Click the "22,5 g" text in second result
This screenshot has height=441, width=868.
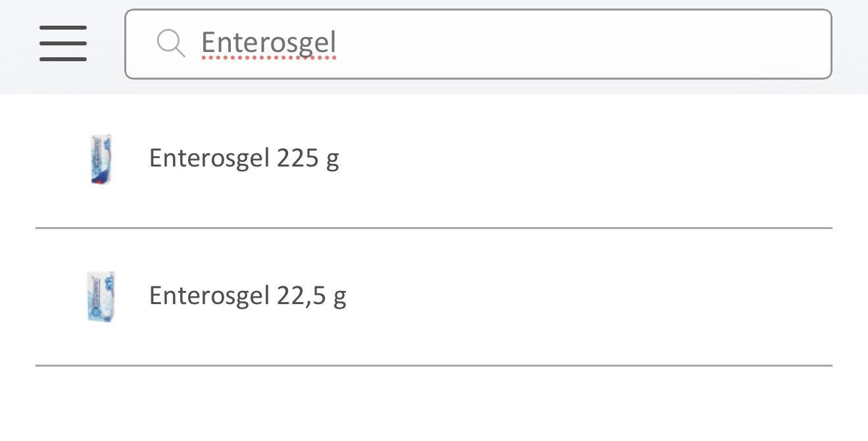coord(311,296)
